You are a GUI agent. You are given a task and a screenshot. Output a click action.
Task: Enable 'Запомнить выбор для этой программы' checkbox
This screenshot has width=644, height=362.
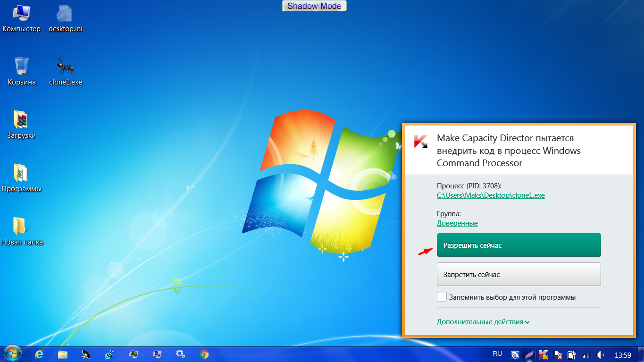tap(442, 297)
